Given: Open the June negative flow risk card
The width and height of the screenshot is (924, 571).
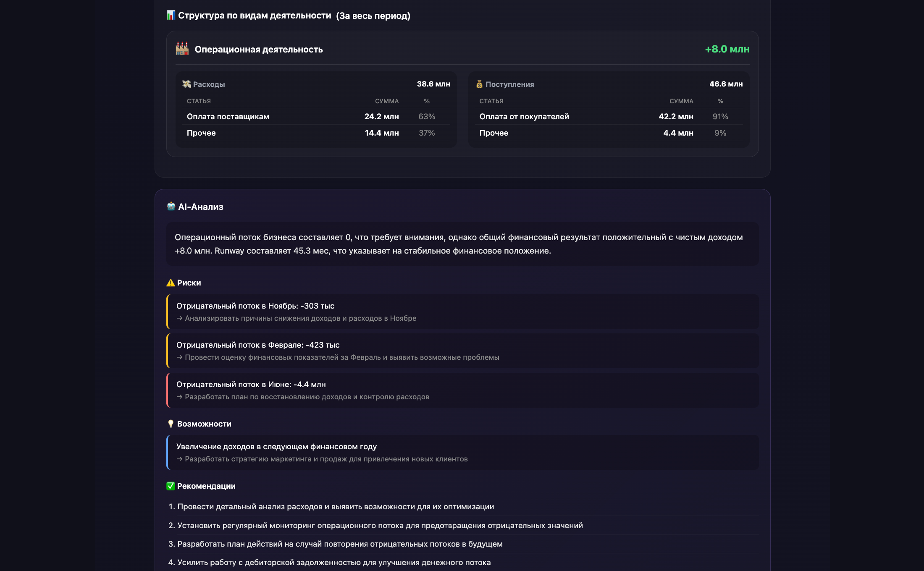Looking at the screenshot, I should (462, 390).
